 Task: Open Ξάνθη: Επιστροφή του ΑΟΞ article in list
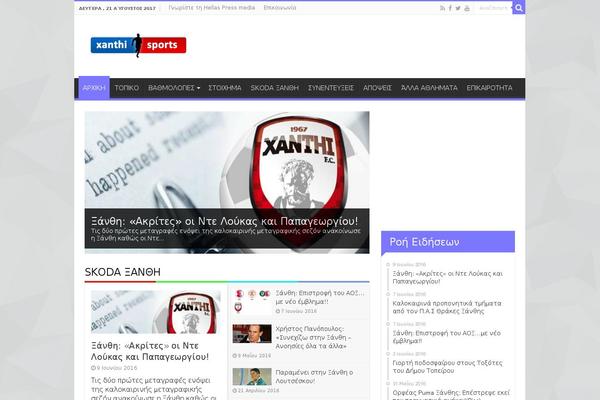click(x=320, y=297)
